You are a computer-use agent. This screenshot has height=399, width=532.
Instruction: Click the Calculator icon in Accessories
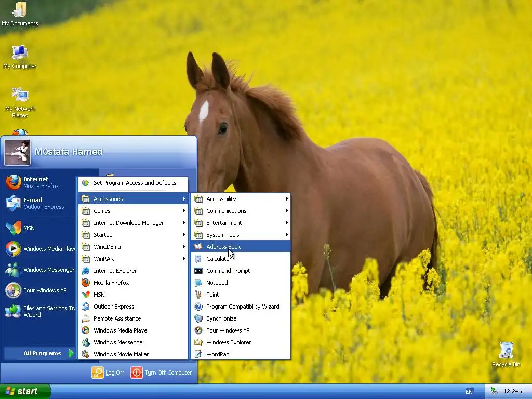[x=198, y=259]
